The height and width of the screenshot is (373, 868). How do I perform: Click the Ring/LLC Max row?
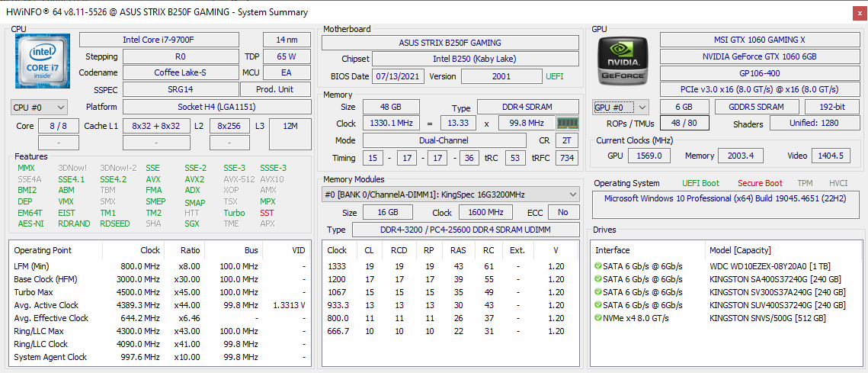pos(159,331)
